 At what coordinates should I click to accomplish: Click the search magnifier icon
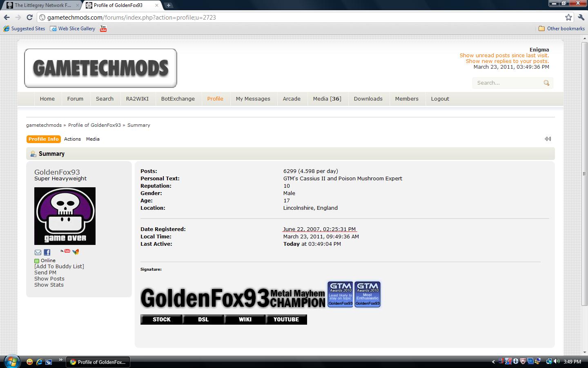pyautogui.click(x=546, y=83)
